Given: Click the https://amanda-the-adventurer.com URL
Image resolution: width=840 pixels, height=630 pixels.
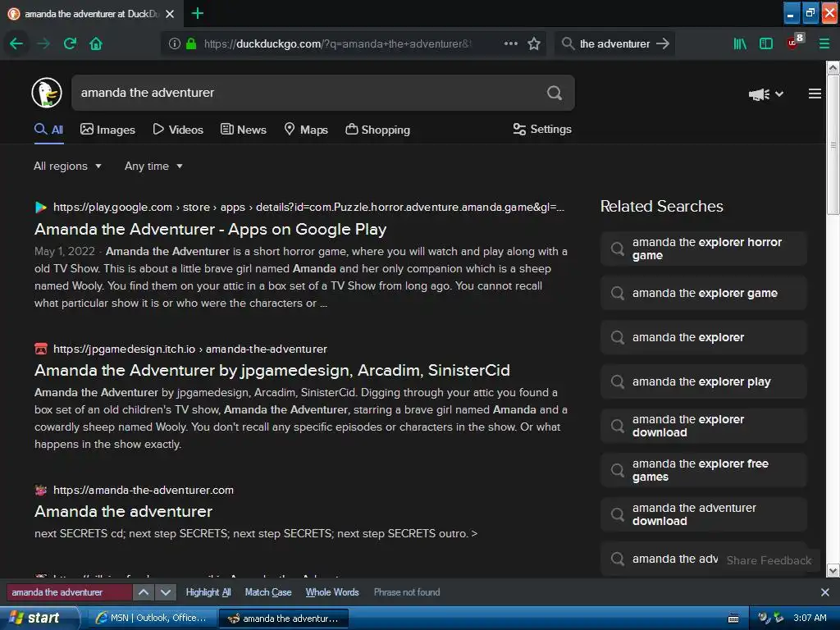Looking at the screenshot, I should tap(143, 491).
